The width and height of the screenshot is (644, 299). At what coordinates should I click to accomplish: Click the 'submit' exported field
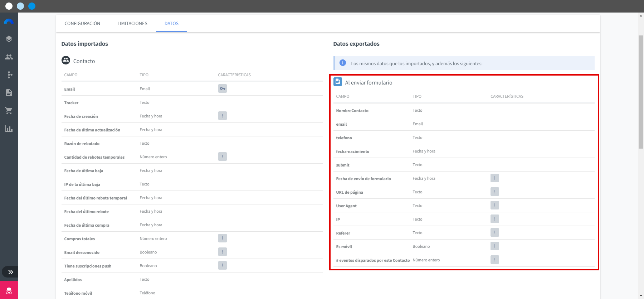click(342, 165)
